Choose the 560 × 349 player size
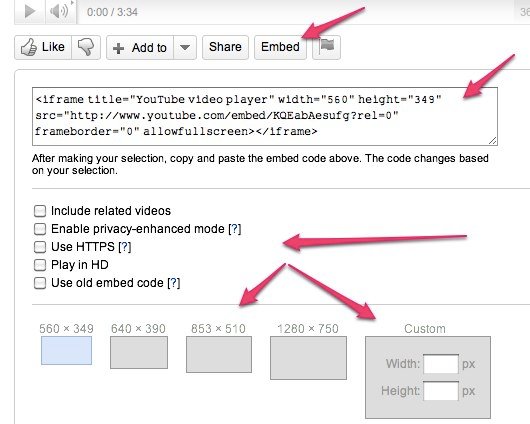 coord(66,350)
